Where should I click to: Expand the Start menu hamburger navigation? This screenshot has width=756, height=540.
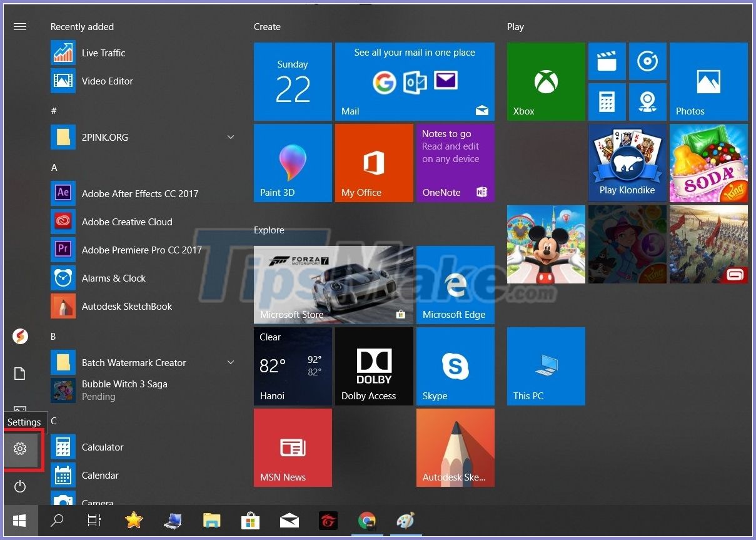[20, 26]
